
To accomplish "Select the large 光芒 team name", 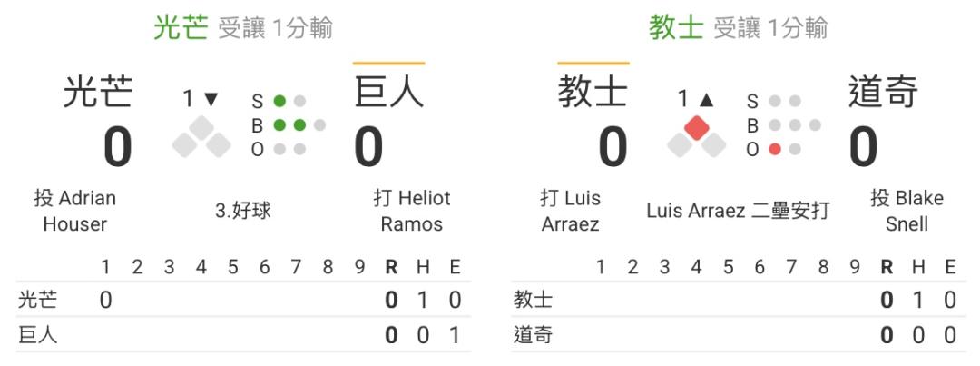I will [98, 93].
